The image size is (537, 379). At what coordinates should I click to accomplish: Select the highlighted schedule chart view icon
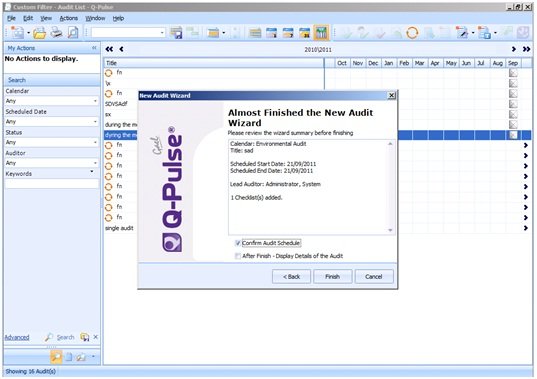pos(321,33)
